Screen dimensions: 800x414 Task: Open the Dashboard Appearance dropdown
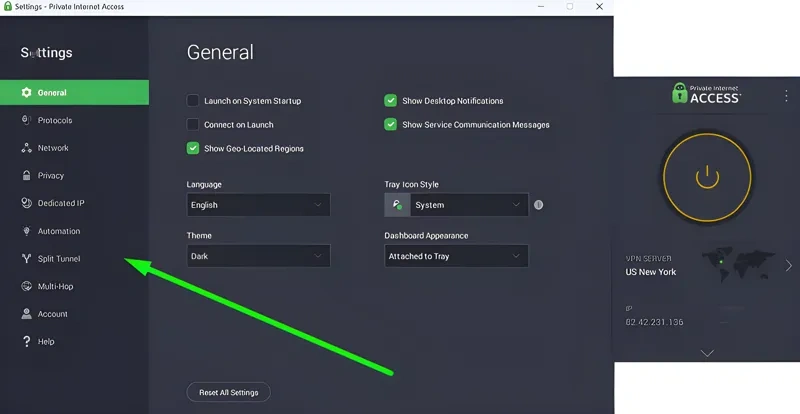tap(456, 256)
